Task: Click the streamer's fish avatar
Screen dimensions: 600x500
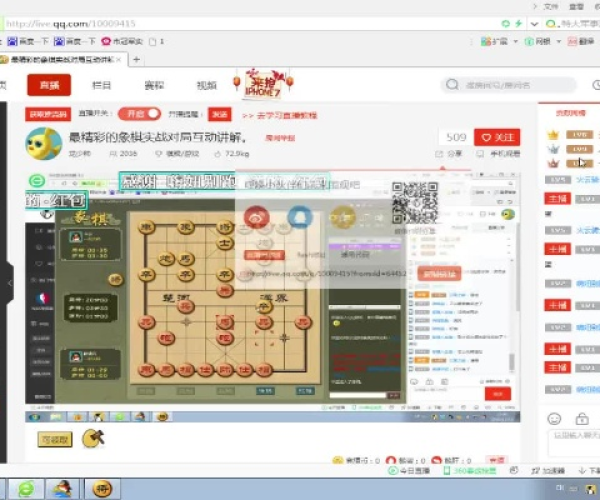Action: tap(44, 143)
